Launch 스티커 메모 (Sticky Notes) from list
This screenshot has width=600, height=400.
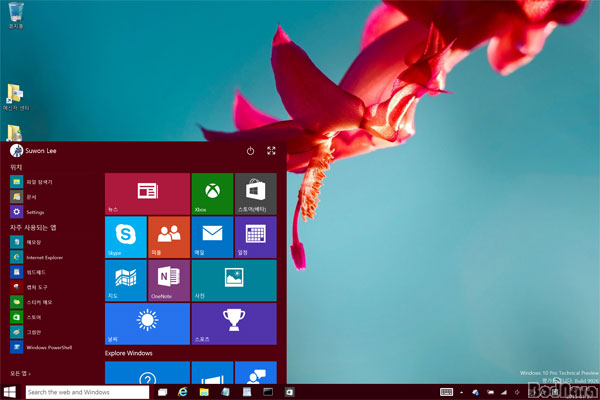pyautogui.click(x=31, y=302)
